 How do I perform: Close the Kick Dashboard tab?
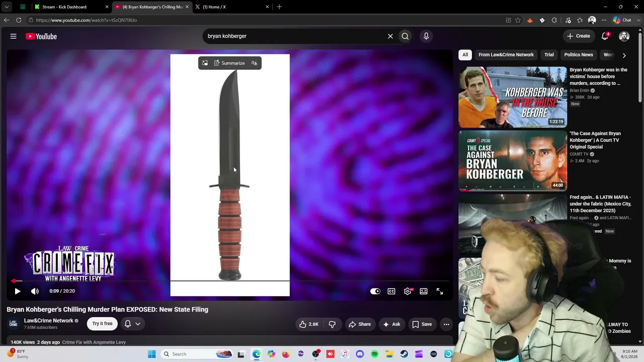107,7
